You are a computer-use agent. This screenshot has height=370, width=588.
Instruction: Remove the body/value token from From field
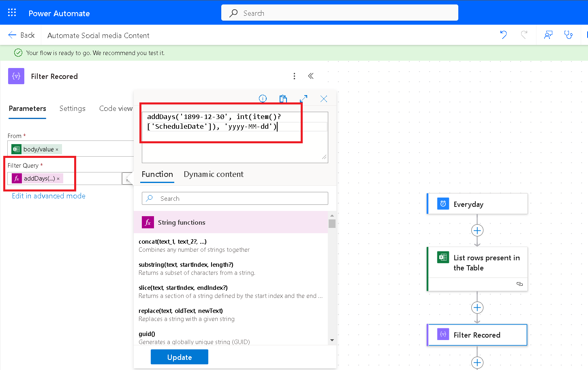[57, 149]
